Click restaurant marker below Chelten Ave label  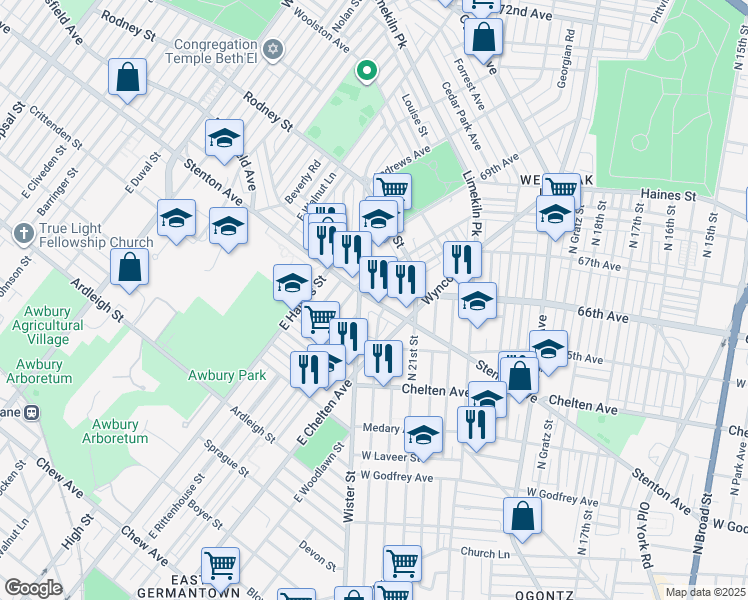(x=476, y=427)
